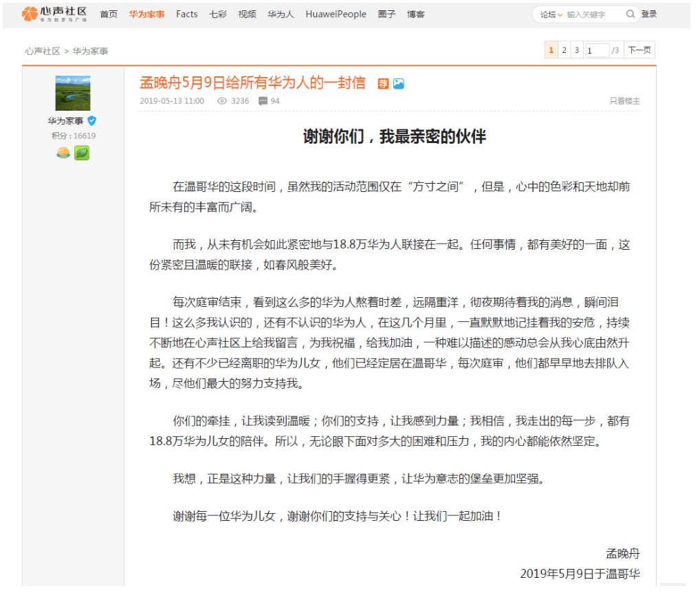This screenshot has height=593, width=700.
Task: Open the 华为家事 avatar thumbnail
Action: 73,93
